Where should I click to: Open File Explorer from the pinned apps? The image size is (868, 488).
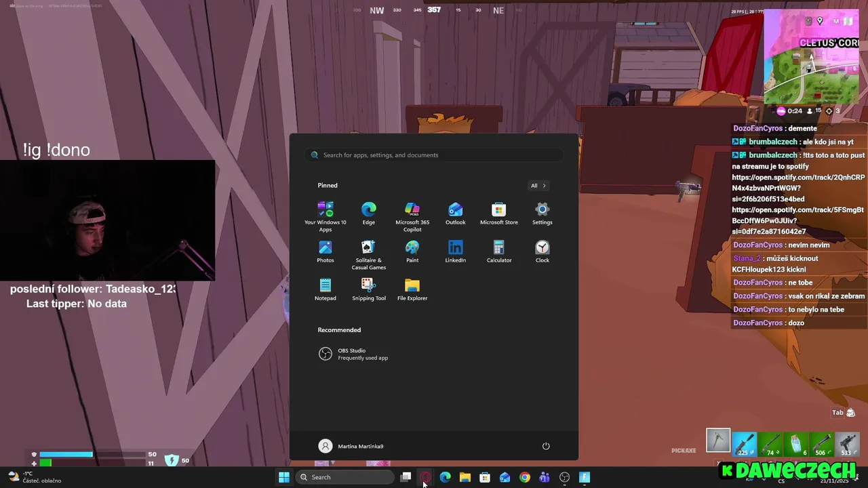[x=412, y=289]
